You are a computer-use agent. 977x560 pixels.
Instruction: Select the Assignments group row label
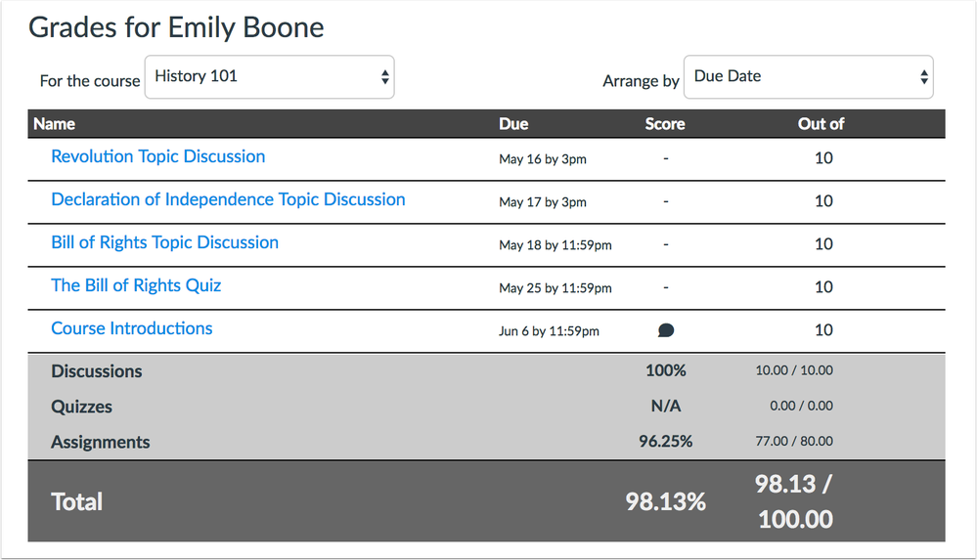click(x=100, y=442)
